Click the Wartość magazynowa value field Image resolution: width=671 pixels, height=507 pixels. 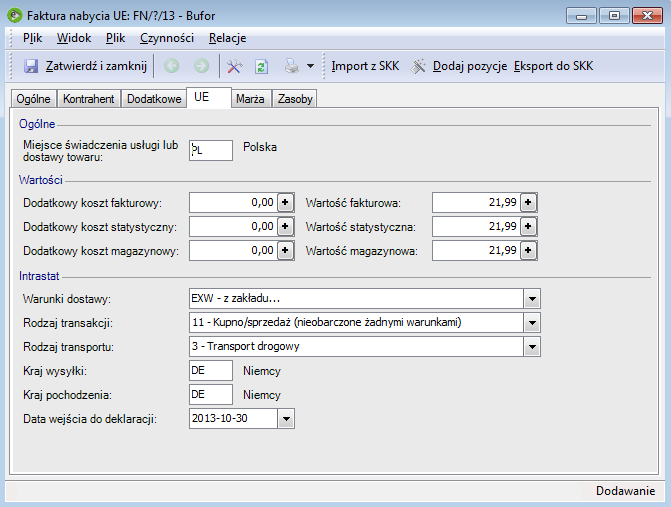coord(476,250)
